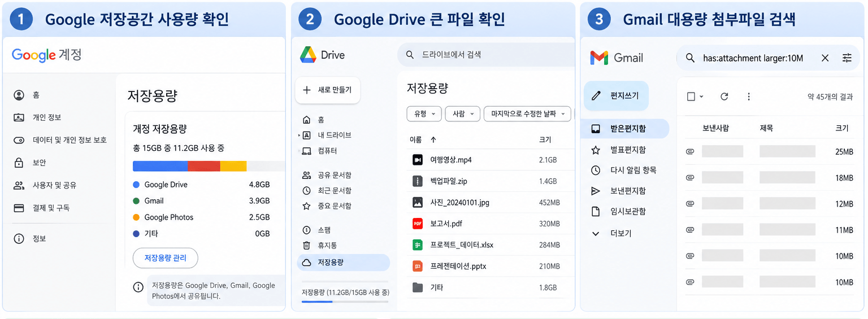This screenshot has width=868, height=319.
Task: Select the 보고서.pdf file
Action: 489,224
